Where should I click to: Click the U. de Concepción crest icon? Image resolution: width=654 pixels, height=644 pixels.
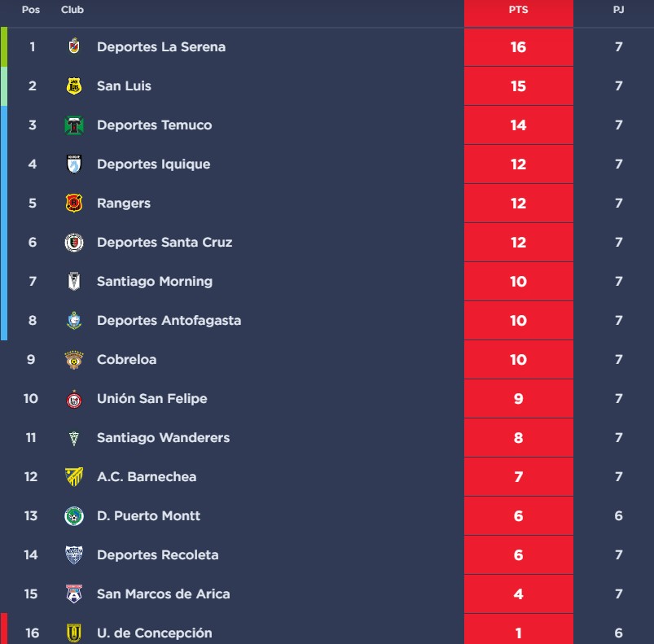pyautogui.click(x=74, y=633)
